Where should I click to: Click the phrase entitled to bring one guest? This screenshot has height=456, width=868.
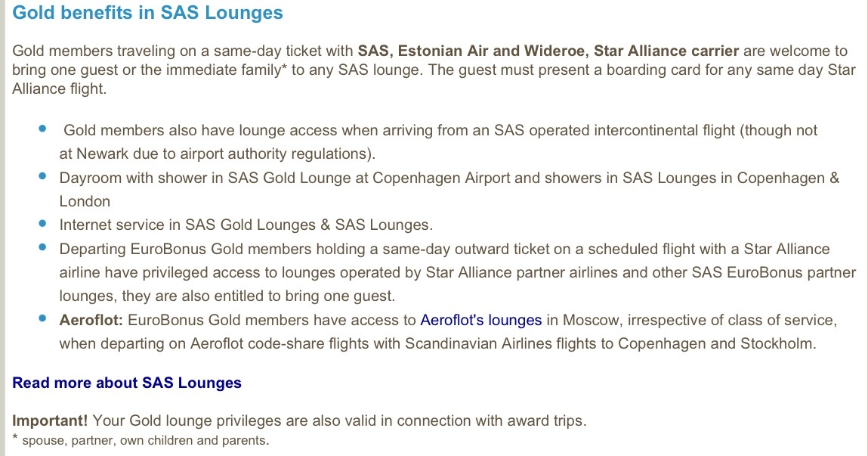point(293,296)
